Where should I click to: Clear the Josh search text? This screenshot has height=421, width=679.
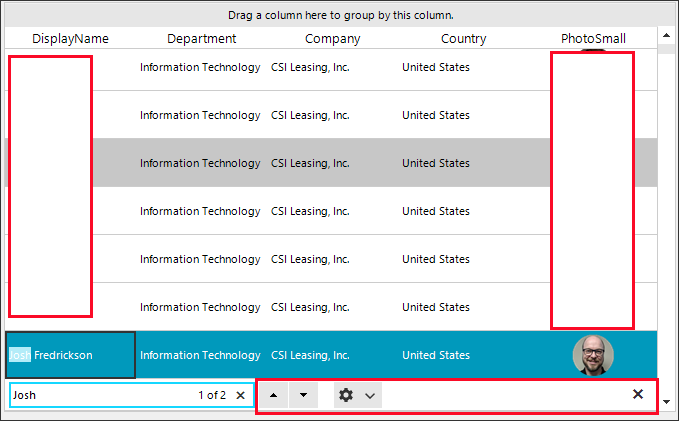pyautogui.click(x=240, y=395)
